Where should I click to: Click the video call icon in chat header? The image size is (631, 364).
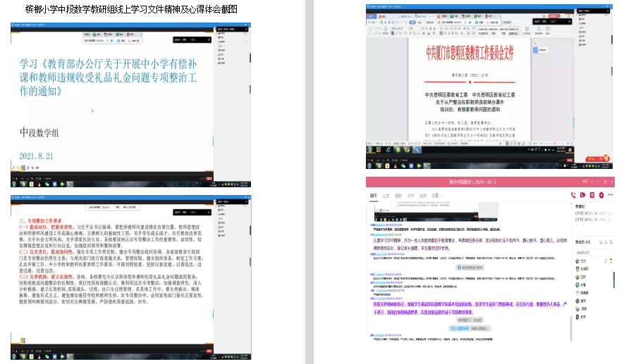[x=582, y=195]
